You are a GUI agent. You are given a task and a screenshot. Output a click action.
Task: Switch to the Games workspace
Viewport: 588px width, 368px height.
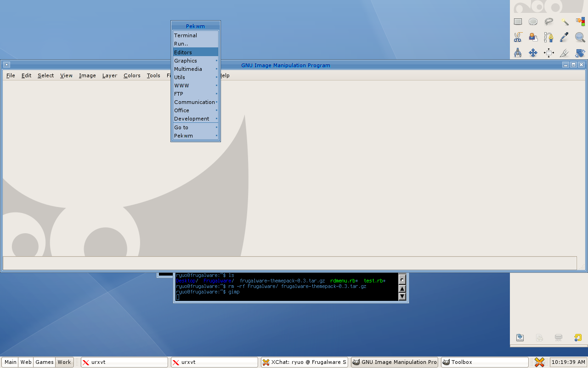click(x=45, y=362)
